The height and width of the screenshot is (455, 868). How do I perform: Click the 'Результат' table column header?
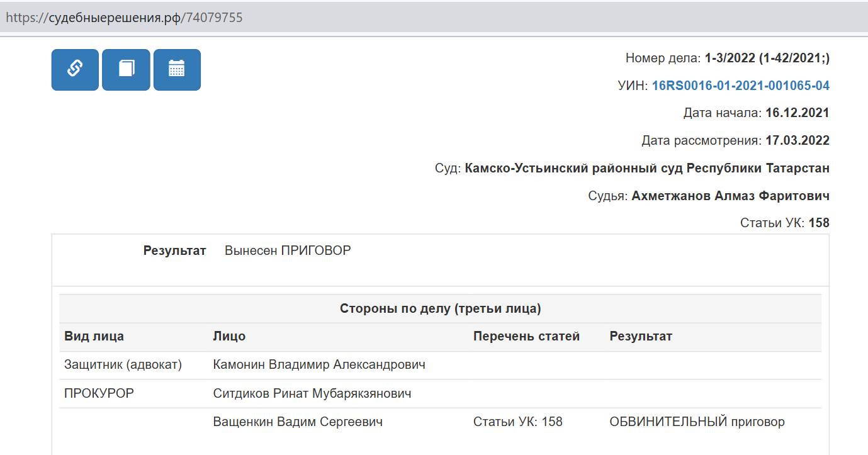tap(641, 337)
